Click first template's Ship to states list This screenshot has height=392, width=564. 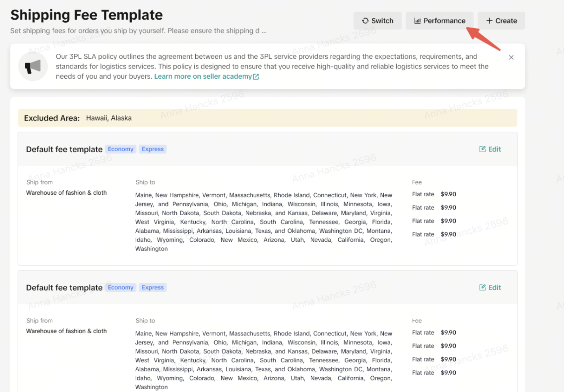pos(263,222)
